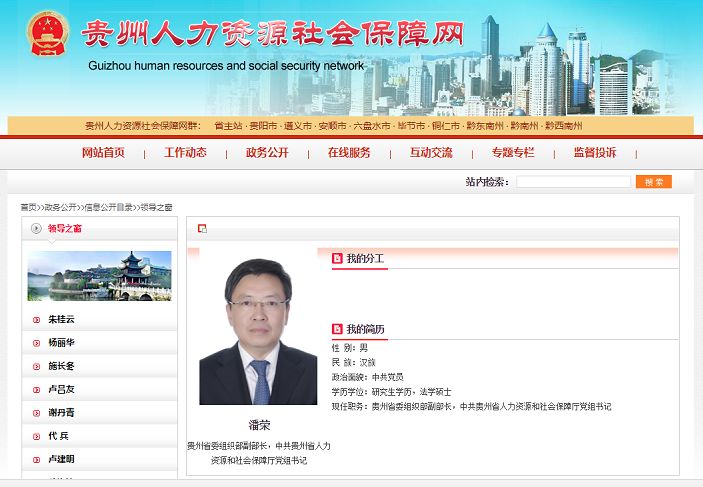Click the bullet icon beside 谢丹青
The height and width of the screenshot is (487, 703).
click(x=37, y=413)
